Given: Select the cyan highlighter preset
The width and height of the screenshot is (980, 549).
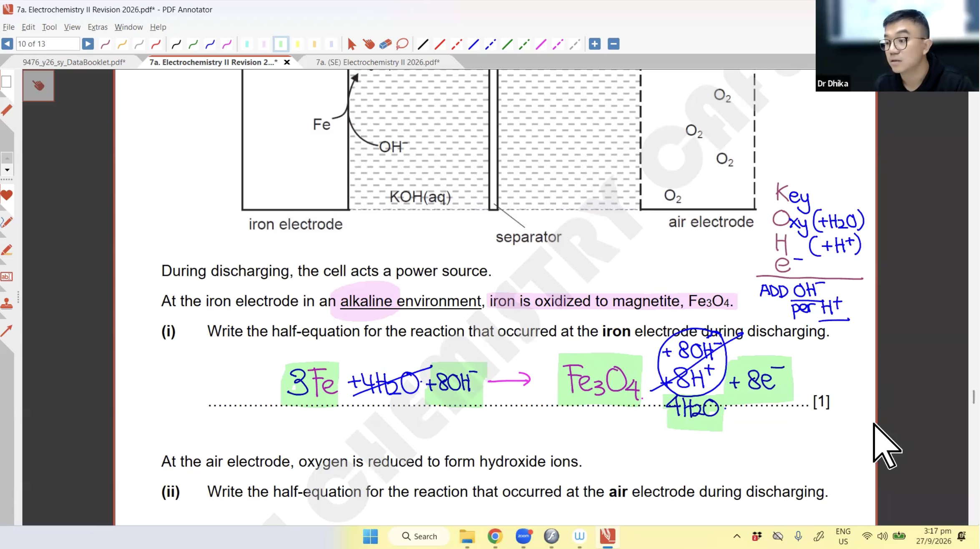Looking at the screenshot, I should pos(247,44).
